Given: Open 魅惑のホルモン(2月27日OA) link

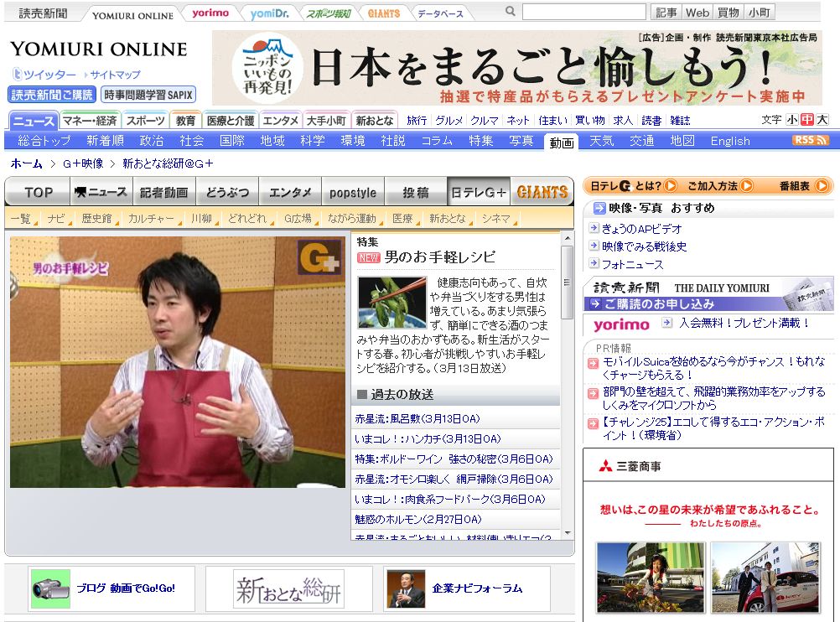Looking at the screenshot, I should tap(417, 520).
